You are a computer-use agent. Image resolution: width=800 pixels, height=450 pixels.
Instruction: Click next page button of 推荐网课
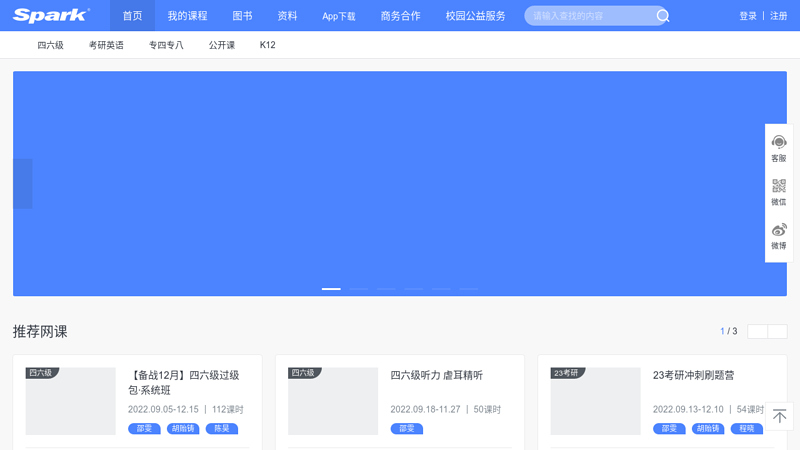click(778, 332)
